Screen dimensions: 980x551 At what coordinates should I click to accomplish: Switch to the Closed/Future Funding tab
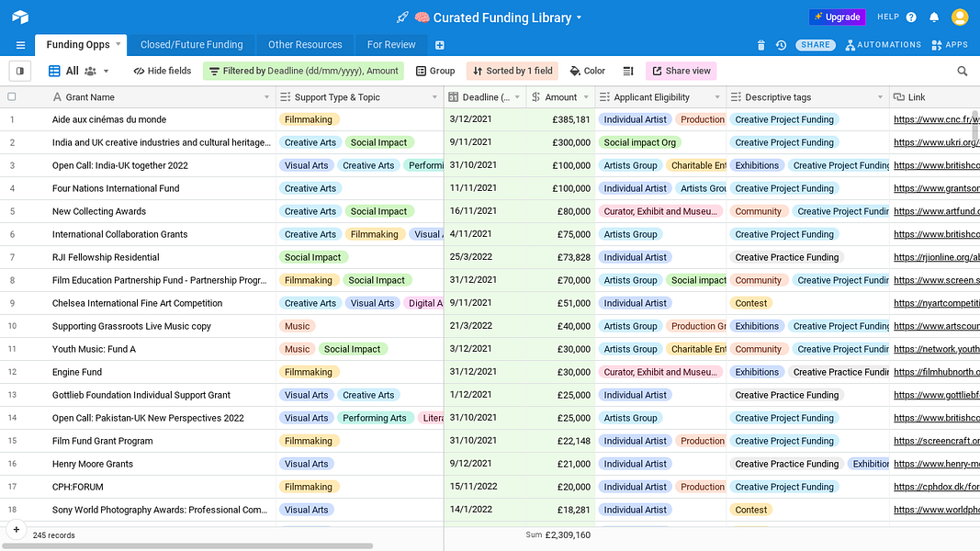click(190, 44)
